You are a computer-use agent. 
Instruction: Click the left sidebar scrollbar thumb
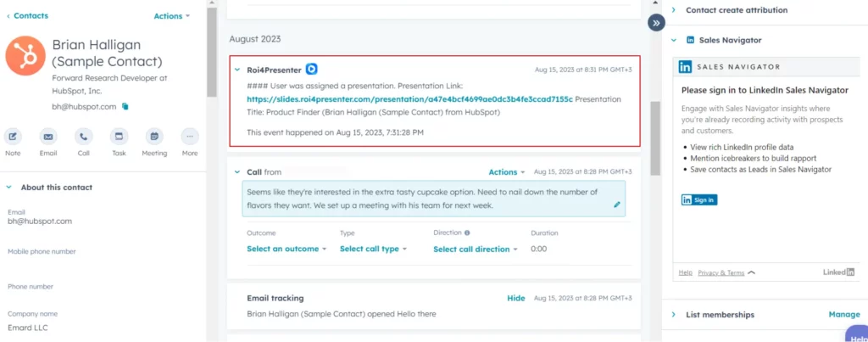211,53
